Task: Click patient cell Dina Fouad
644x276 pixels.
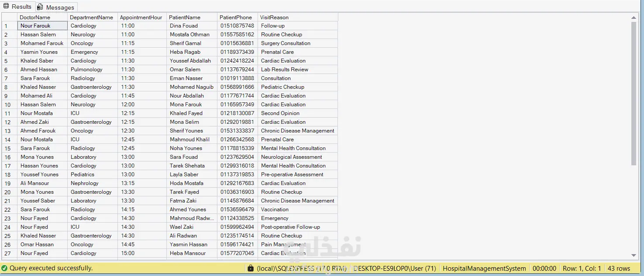Action: (192, 26)
